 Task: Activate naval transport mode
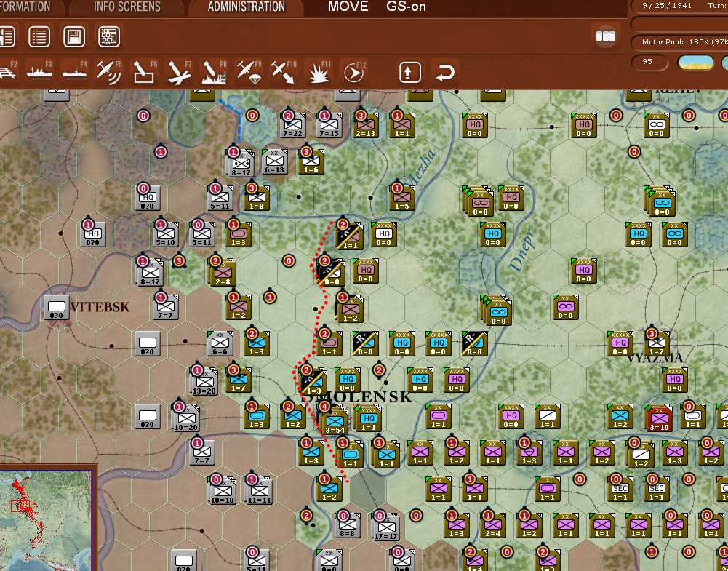(40, 72)
